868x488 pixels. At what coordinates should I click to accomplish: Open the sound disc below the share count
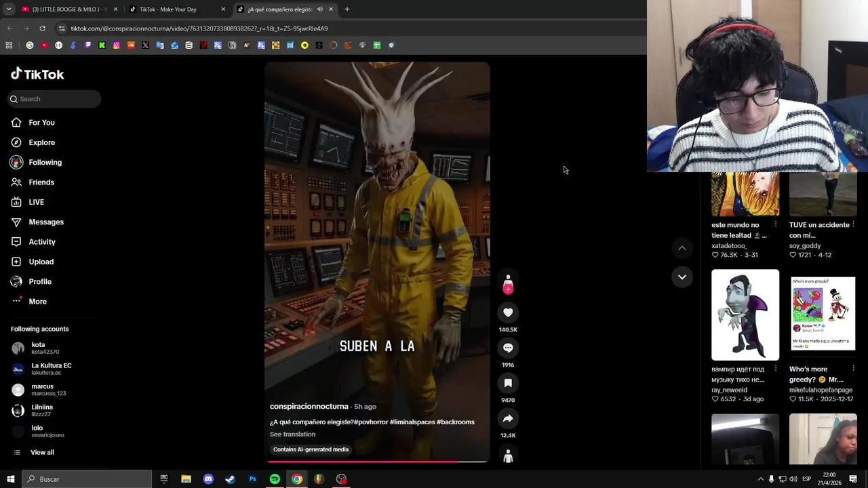tap(508, 455)
